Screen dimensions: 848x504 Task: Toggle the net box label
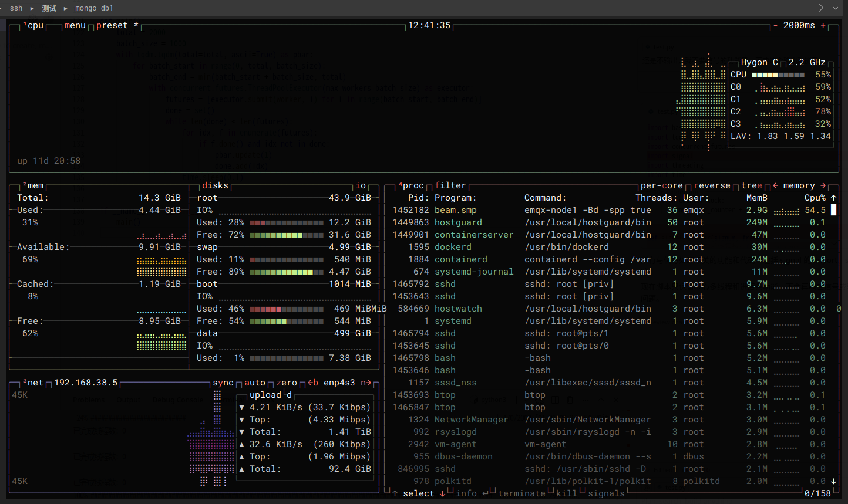[33, 383]
